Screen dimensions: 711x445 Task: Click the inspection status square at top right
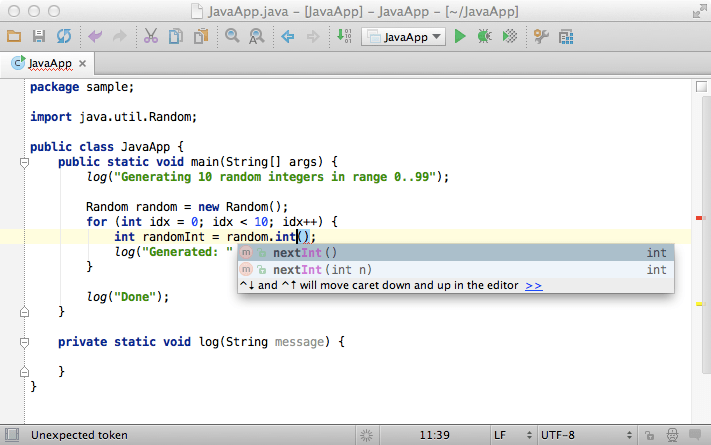(x=701, y=87)
